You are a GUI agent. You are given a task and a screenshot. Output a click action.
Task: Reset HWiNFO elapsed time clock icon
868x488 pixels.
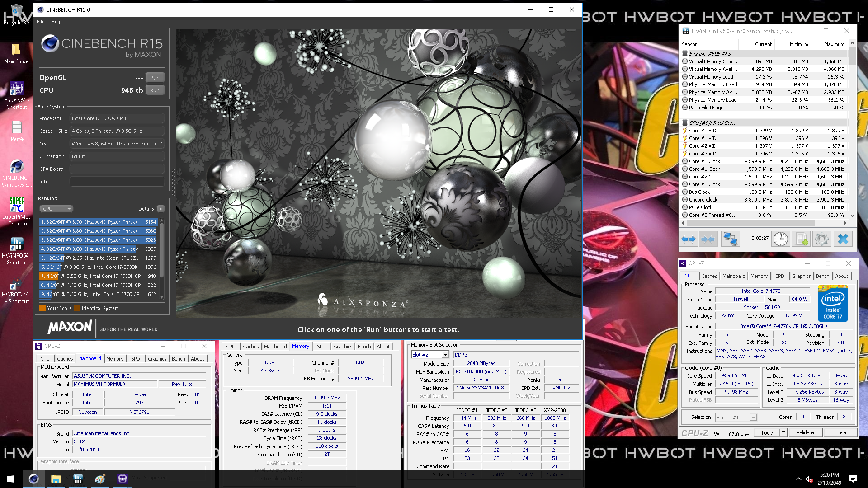click(x=781, y=239)
